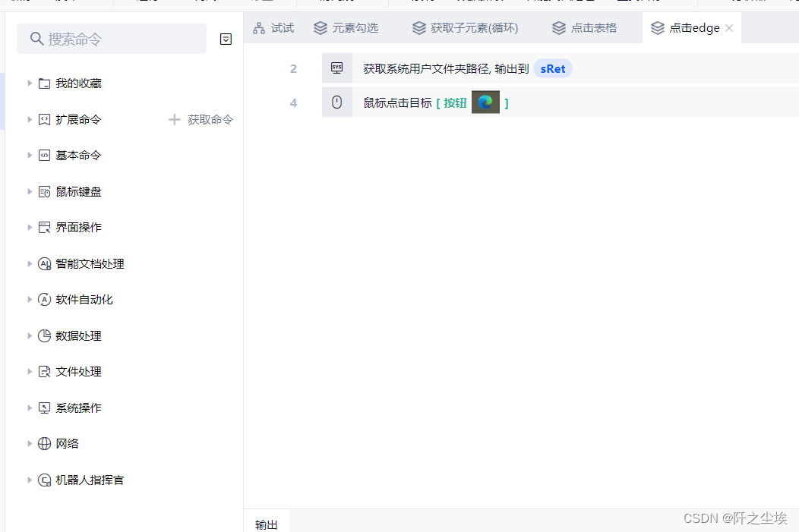This screenshot has width=799, height=532.
Task: Select the 鼠标点击目标 command text
Action: (x=397, y=103)
